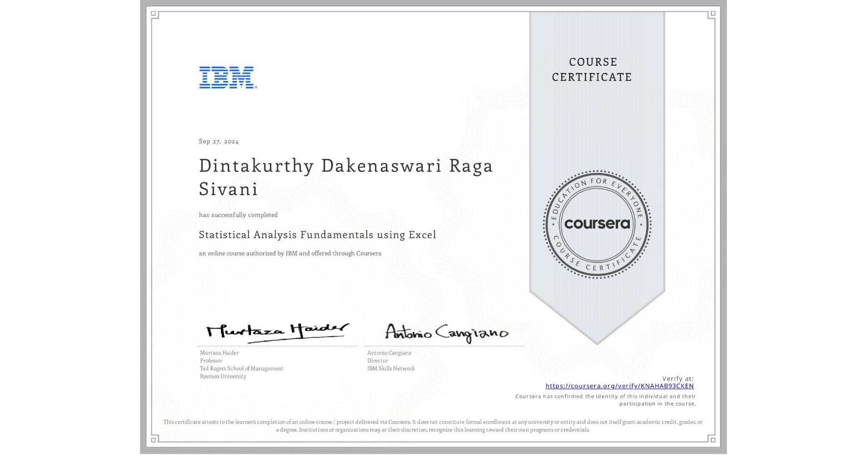Select 'participation in the course.' line
Viewport: 868px width, 455px height.
point(657,404)
